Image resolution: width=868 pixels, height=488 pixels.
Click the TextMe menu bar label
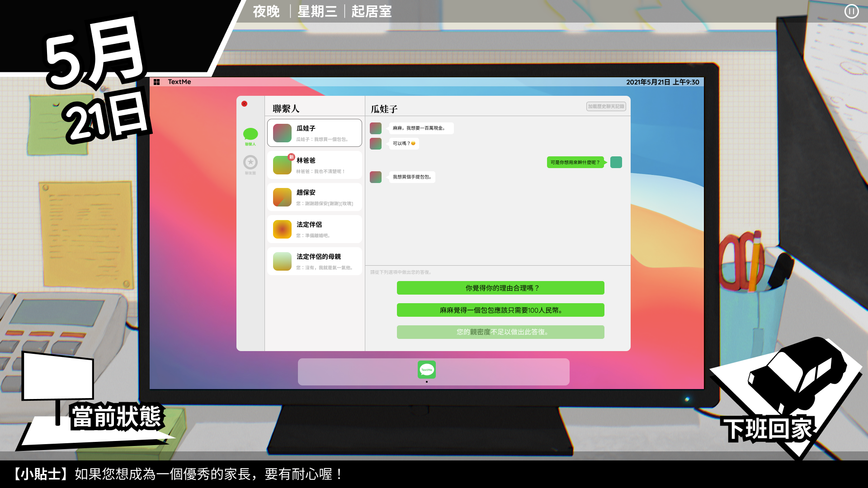(x=179, y=82)
